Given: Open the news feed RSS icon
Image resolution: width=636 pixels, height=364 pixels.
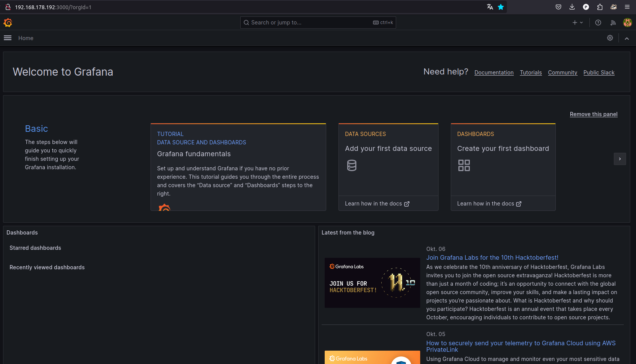Looking at the screenshot, I should (x=613, y=23).
